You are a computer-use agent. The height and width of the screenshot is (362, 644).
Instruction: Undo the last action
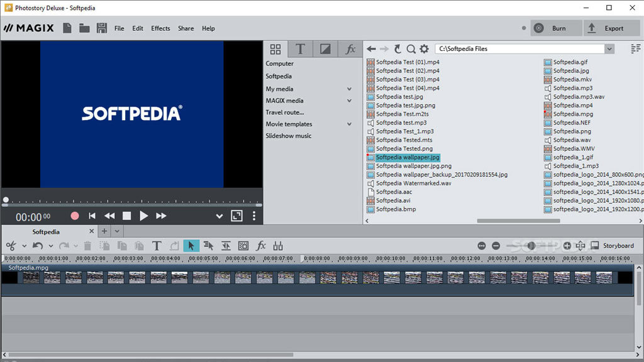coord(37,246)
